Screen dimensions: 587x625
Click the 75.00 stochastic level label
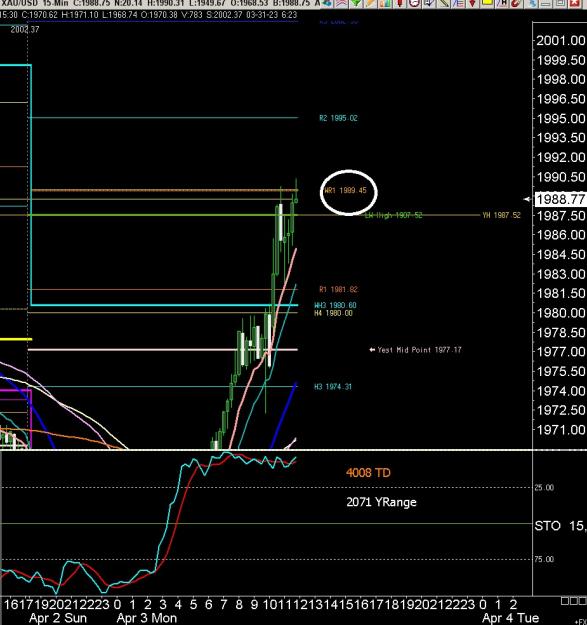coord(544,559)
